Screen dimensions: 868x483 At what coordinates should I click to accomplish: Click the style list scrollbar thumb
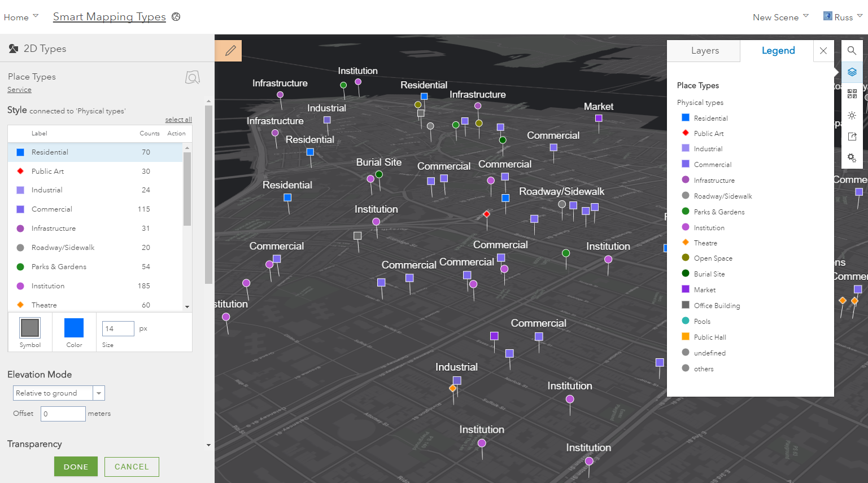click(x=187, y=189)
